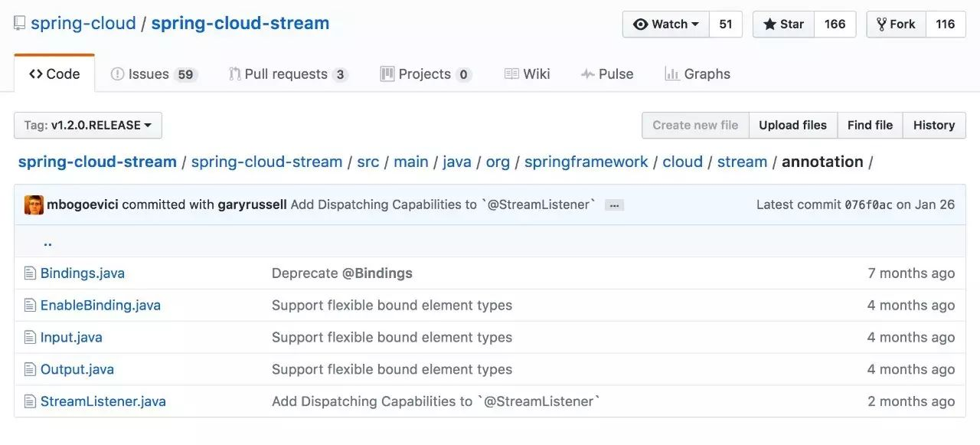Go to springframework in the breadcrumb
The height and width of the screenshot is (445, 980).
tap(586, 162)
